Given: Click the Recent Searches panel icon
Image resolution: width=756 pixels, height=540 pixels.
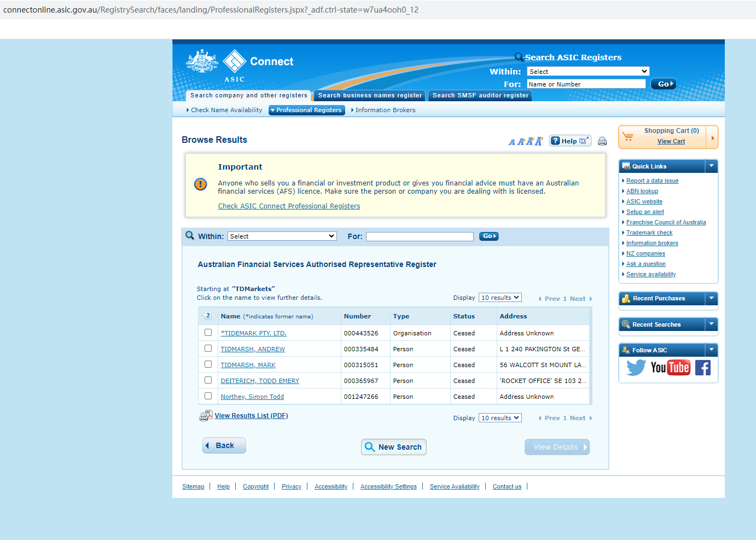Looking at the screenshot, I should pyautogui.click(x=626, y=324).
